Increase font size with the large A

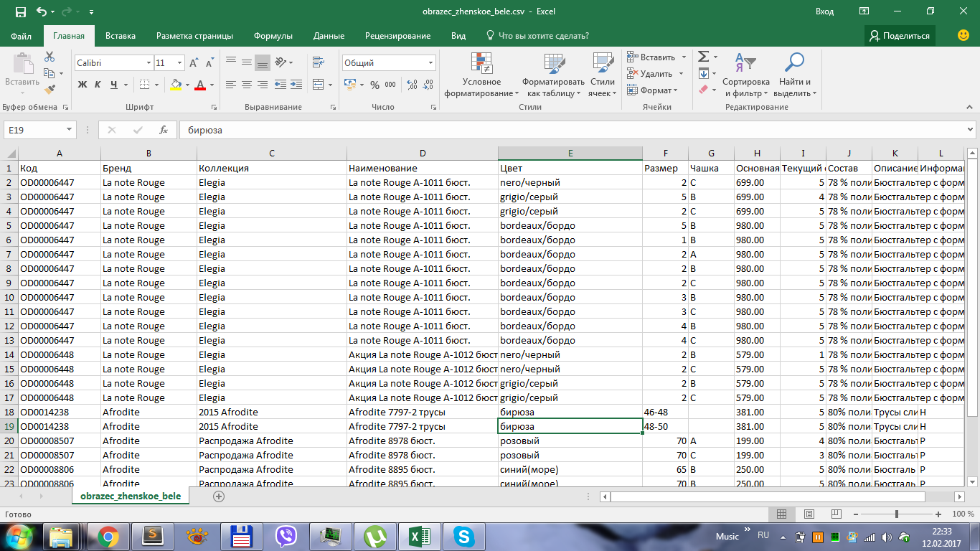(x=194, y=63)
